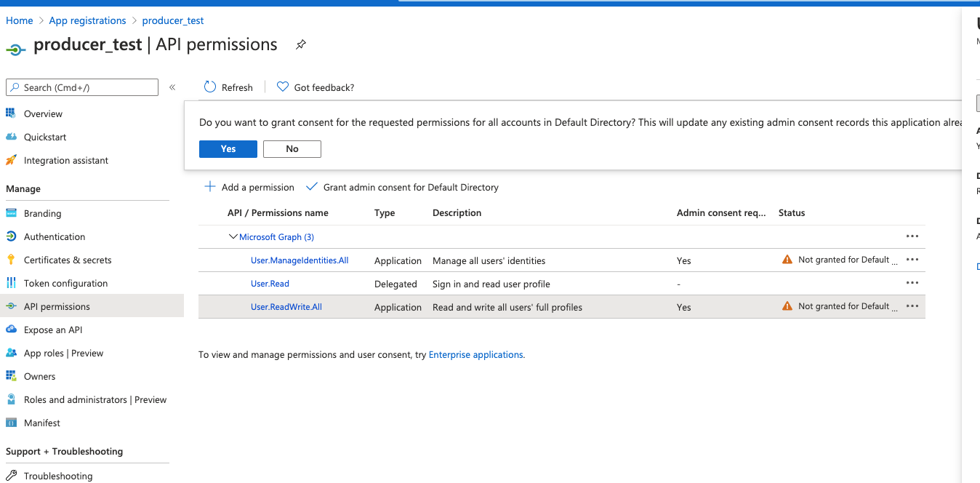
Task: Click the App roles people icon
Action: point(11,353)
